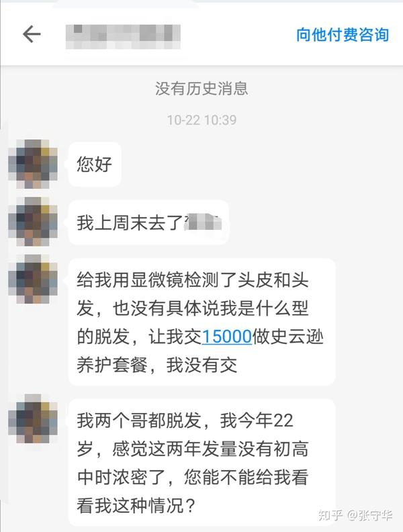Tap the text 您能不能给我看看我这种情况
The width and height of the screenshot is (403, 532).
pos(193,491)
